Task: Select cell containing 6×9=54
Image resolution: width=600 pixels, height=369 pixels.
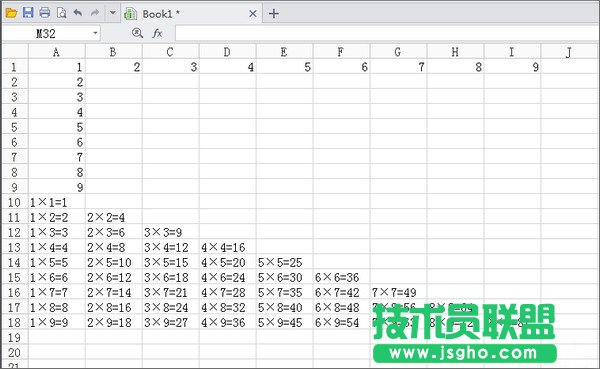Action: click(x=341, y=322)
